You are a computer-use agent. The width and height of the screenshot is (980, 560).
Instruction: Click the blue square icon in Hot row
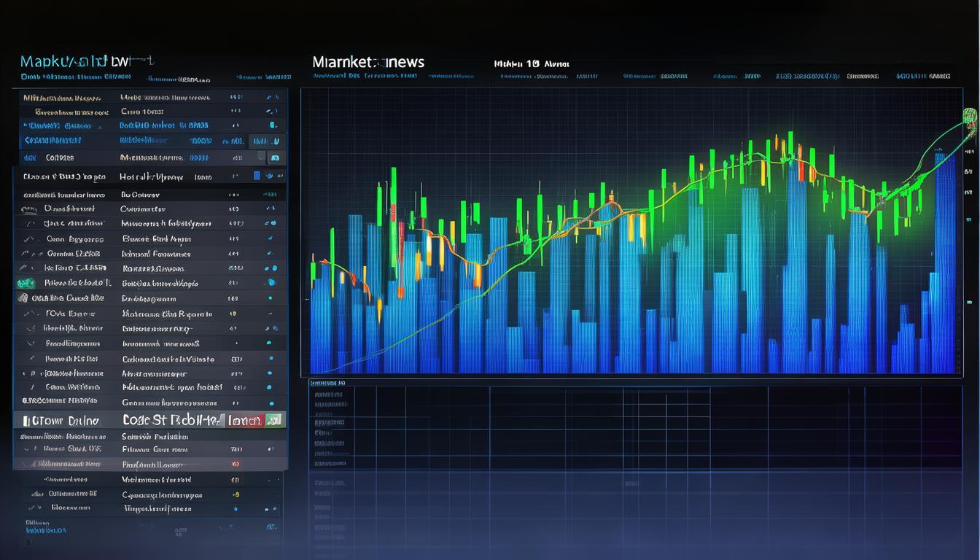257,176
